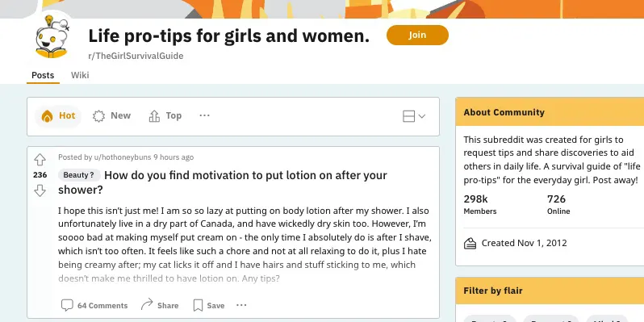Open post overflow ellipsis menu
Viewport: 644px width, 322px height.
click(241, 305)
